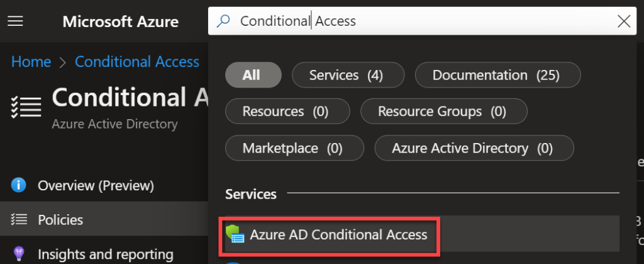This screenshot has height=264, width=644.
Task: Select the Marketplace (0) filter
Action: coord(294,147)
